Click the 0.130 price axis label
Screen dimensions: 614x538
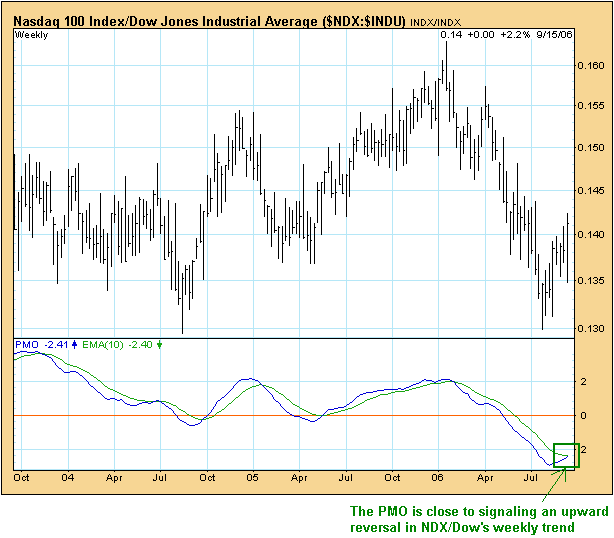click(590, 329)
